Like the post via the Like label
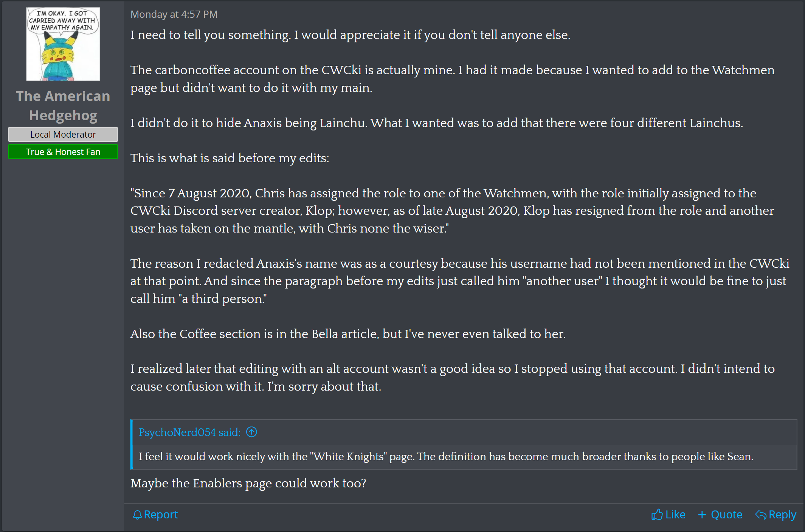Screen dimensions: 805x532 tap(675, 515)
